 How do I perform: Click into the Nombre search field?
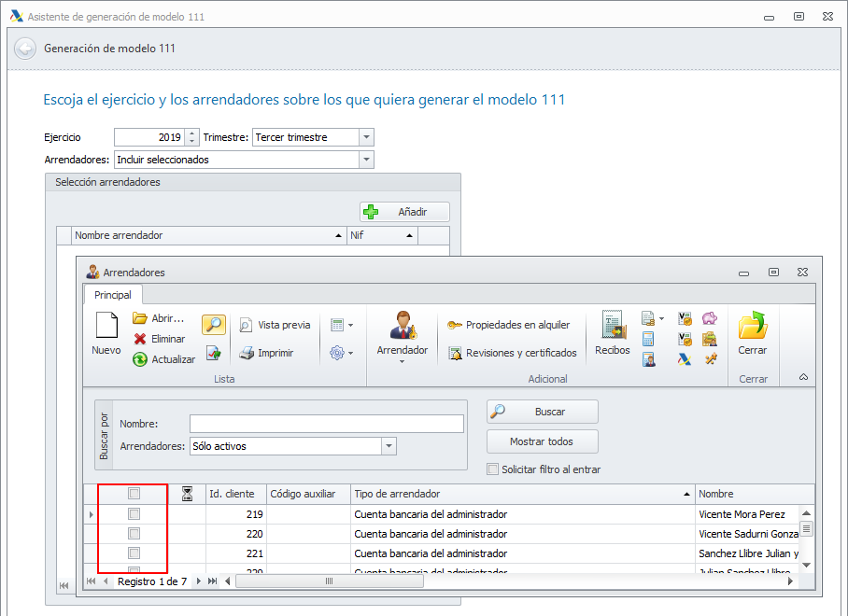coord(327,424)
